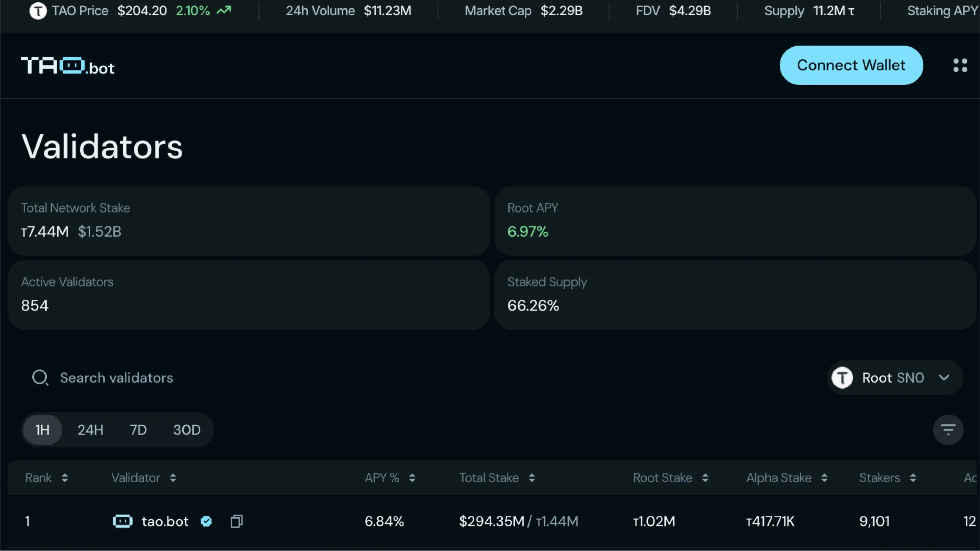Switch to 24H time range
The height and width of the screenshot is (551, 980).
tap(90, 430)
